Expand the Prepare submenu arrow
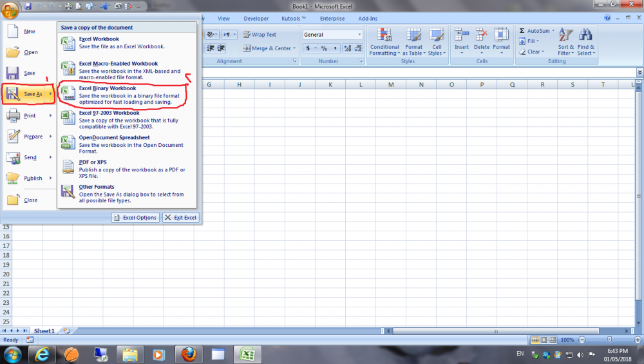Viewport: 644px width, 364px height. 51,137
